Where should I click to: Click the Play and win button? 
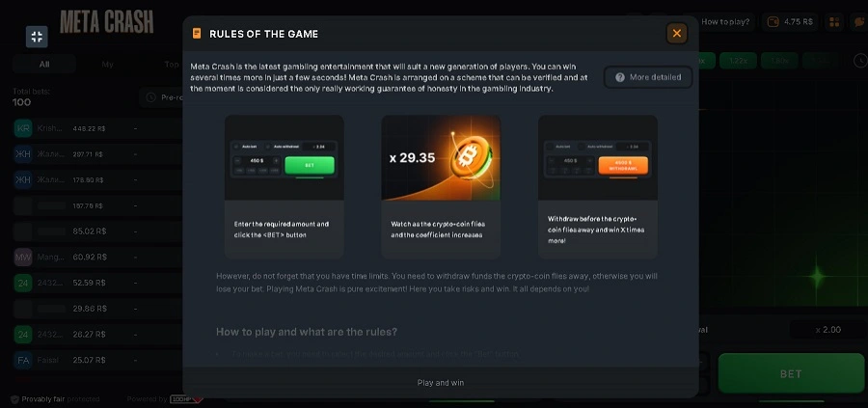(x=441, y=383)
